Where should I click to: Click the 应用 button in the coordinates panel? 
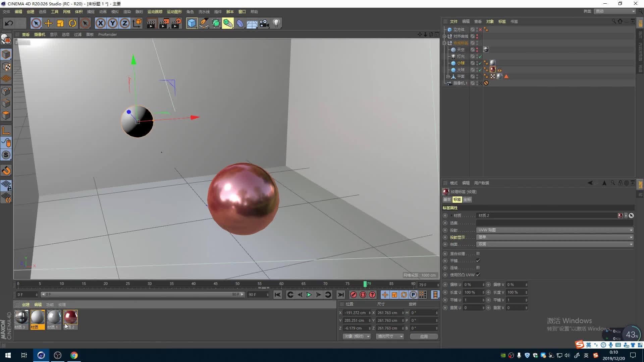[x=424, y=336]
